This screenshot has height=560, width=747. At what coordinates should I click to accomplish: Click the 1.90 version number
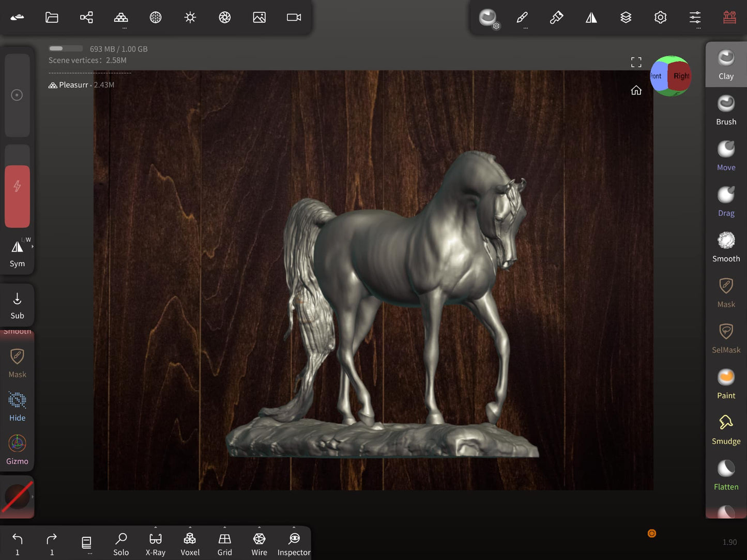coord(729,542)
